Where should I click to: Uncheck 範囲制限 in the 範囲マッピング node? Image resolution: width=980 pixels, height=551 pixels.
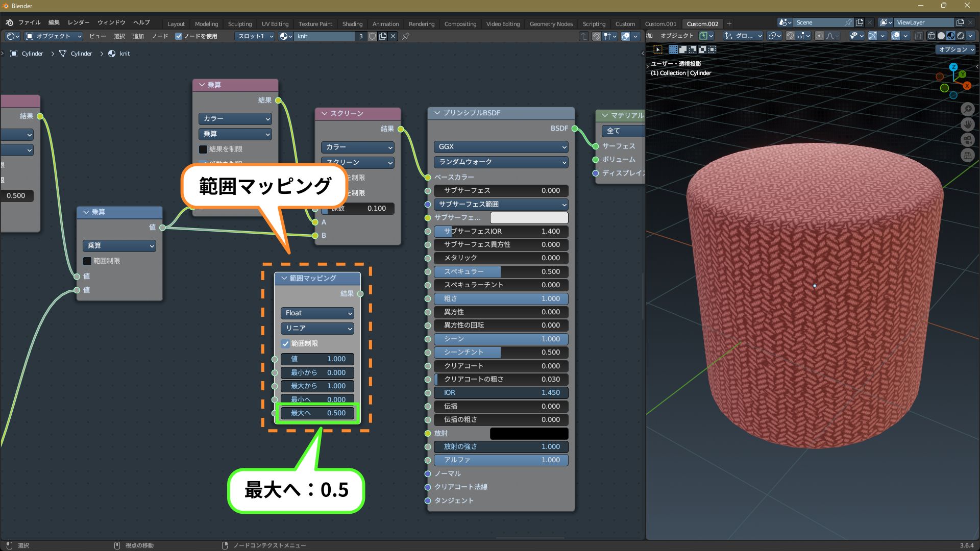(x=285, y=343)
